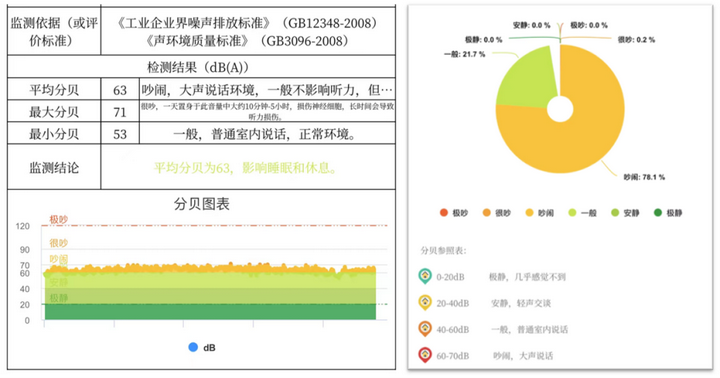Toggle the 很吵 orange legend dot
This screenshot has width=720, height=378.
(x=487, y=213)
